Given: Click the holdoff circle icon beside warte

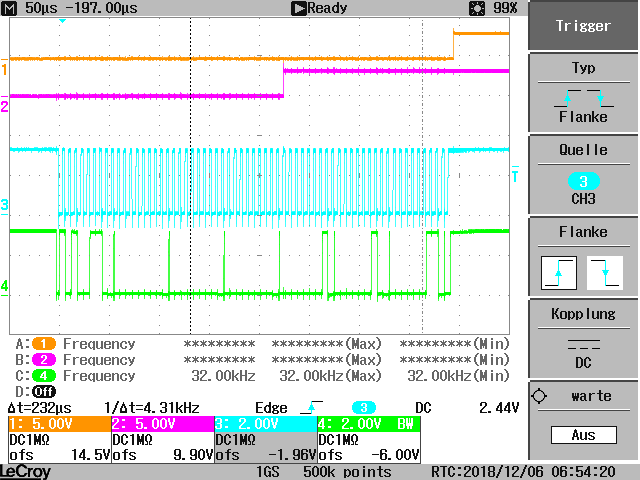Looking at the screenshot, I should pyautogui.click(x=539, y=396).
